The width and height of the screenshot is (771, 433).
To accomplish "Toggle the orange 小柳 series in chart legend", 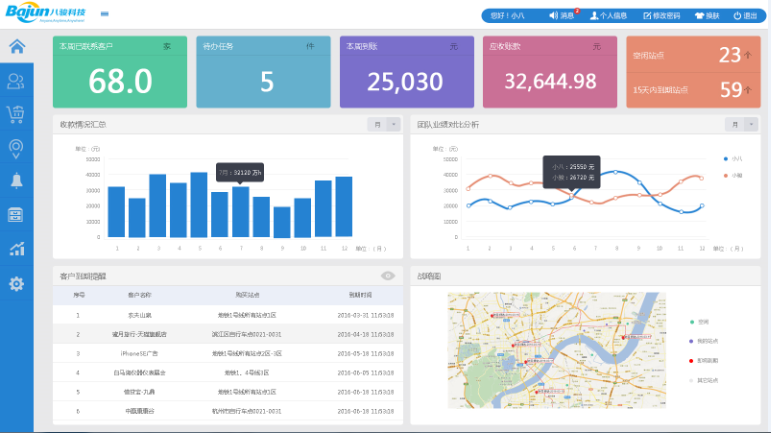I will (x=731, y=175).
